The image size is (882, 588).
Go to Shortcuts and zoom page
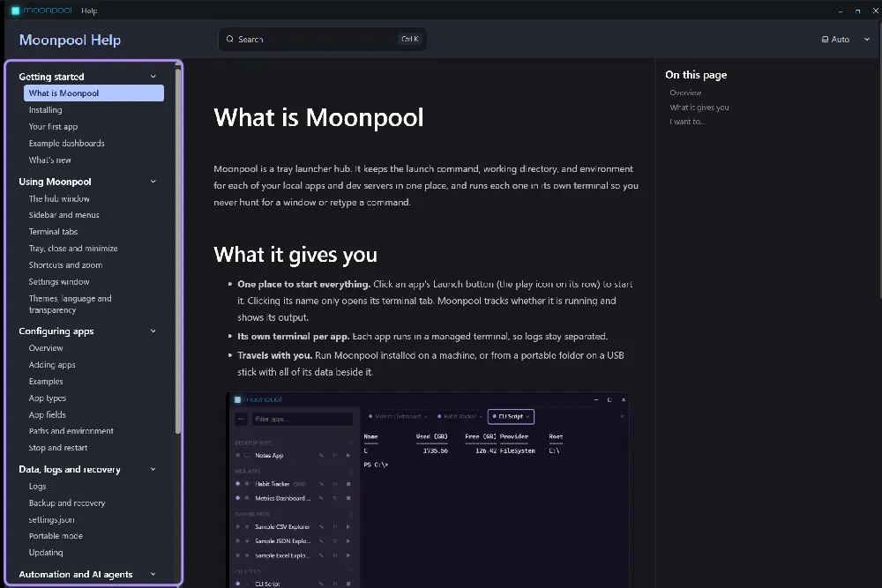[x=66, y=264]
